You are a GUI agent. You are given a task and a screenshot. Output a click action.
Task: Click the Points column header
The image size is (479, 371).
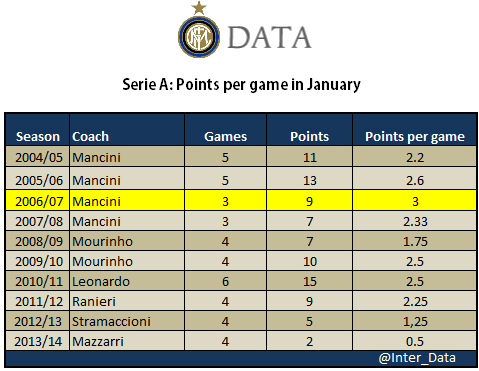tap(310, 137)
